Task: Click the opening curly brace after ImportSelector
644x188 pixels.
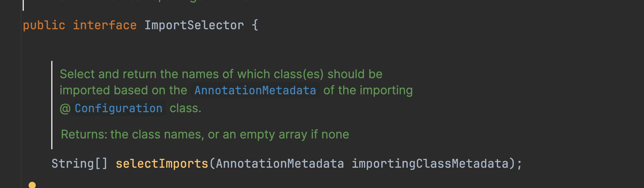Action: (x=255, y=25)
